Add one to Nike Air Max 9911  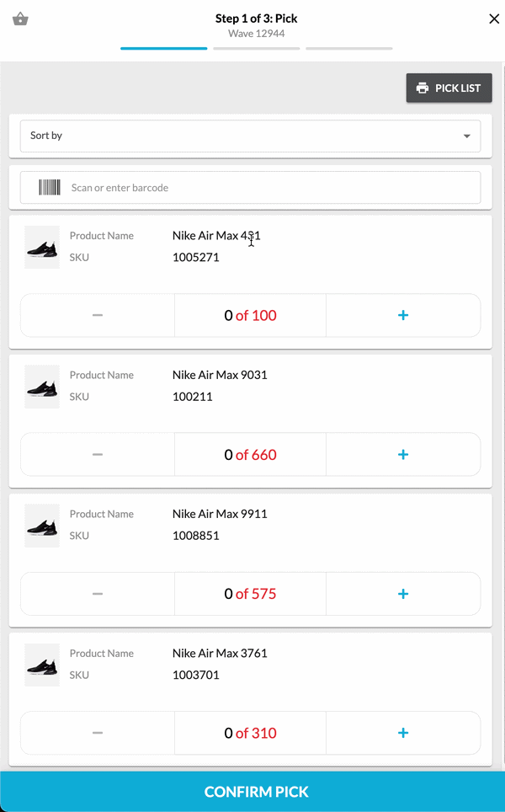(x=402, y=594)
